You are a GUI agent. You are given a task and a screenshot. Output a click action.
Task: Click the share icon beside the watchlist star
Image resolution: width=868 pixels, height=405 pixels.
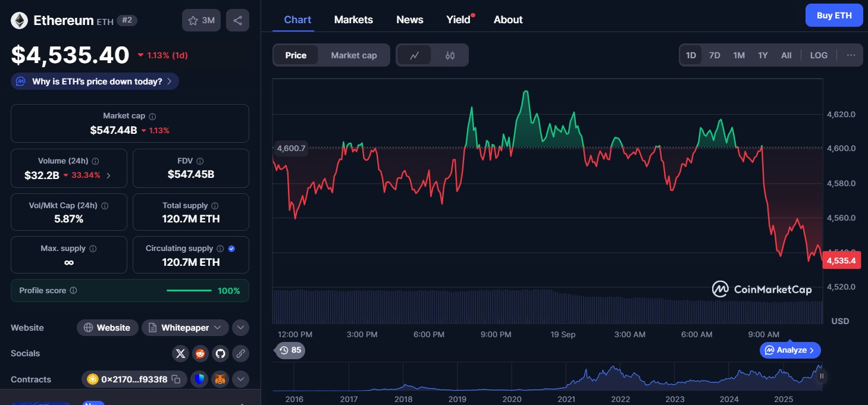coord(237,20)
